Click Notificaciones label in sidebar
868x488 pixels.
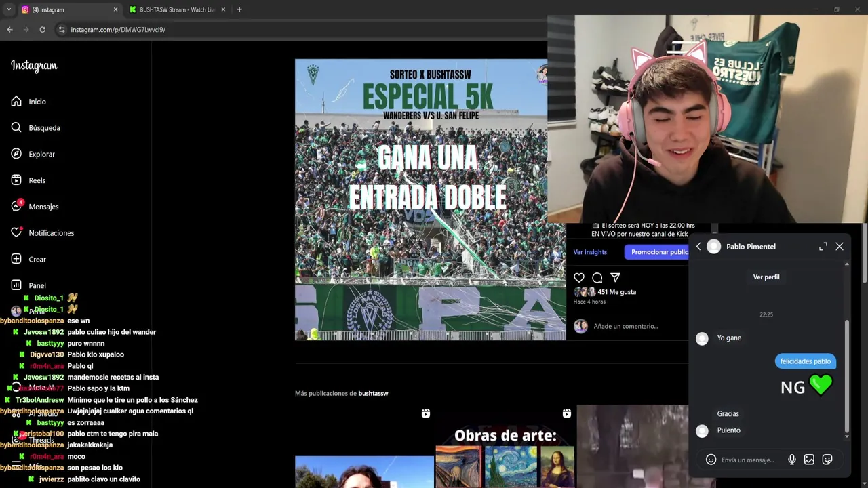coord(51,233)
